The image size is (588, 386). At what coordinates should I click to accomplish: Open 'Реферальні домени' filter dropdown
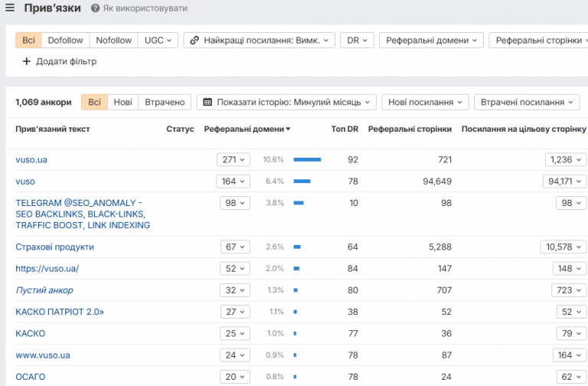pyautogui.click(x=431, y=40)
